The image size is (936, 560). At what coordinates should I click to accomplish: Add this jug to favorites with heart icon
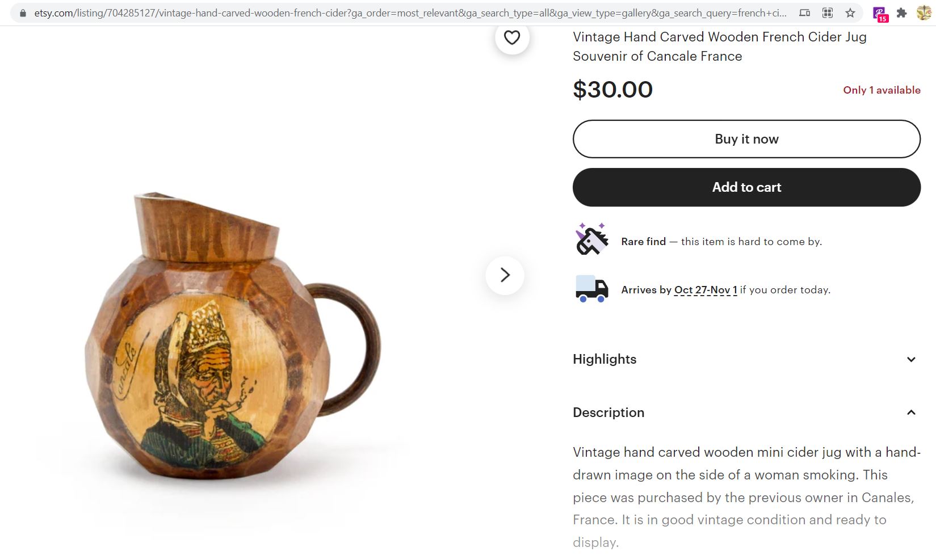512,37
